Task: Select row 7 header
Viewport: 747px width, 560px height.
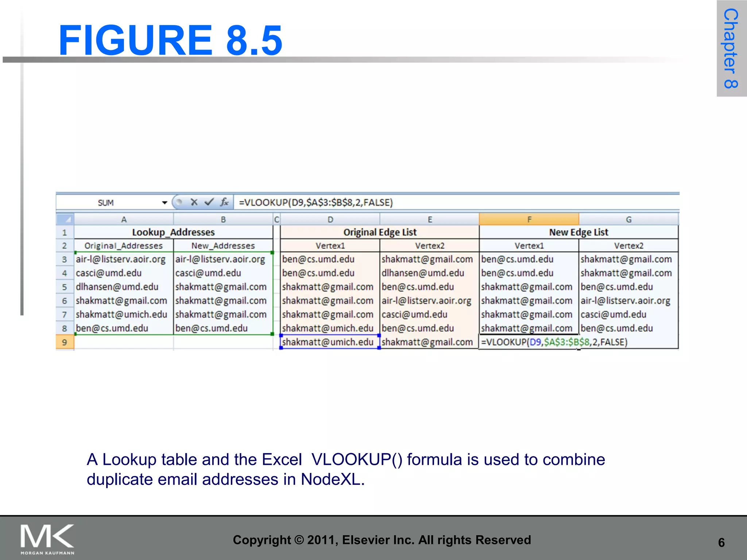Action: click(x=65, y=314)
